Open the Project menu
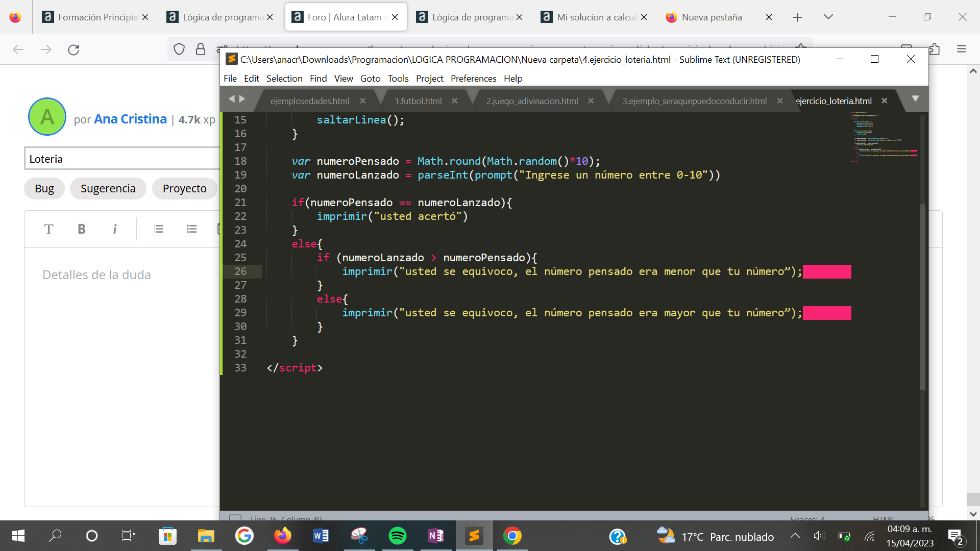 click(x=430, y=78)
